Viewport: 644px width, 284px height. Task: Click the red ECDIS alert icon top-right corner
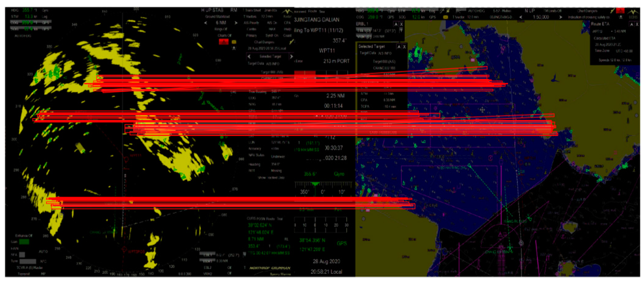click(621, 10)
